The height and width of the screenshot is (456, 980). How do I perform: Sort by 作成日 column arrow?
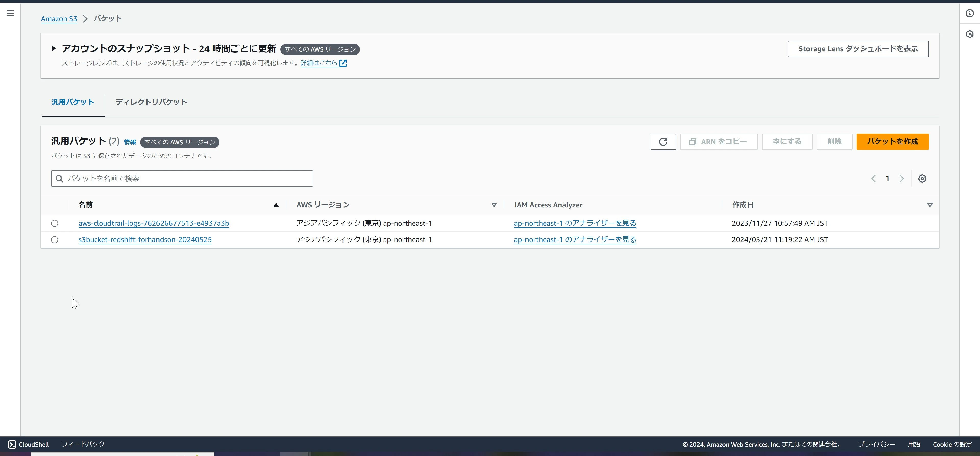(930, 205)
